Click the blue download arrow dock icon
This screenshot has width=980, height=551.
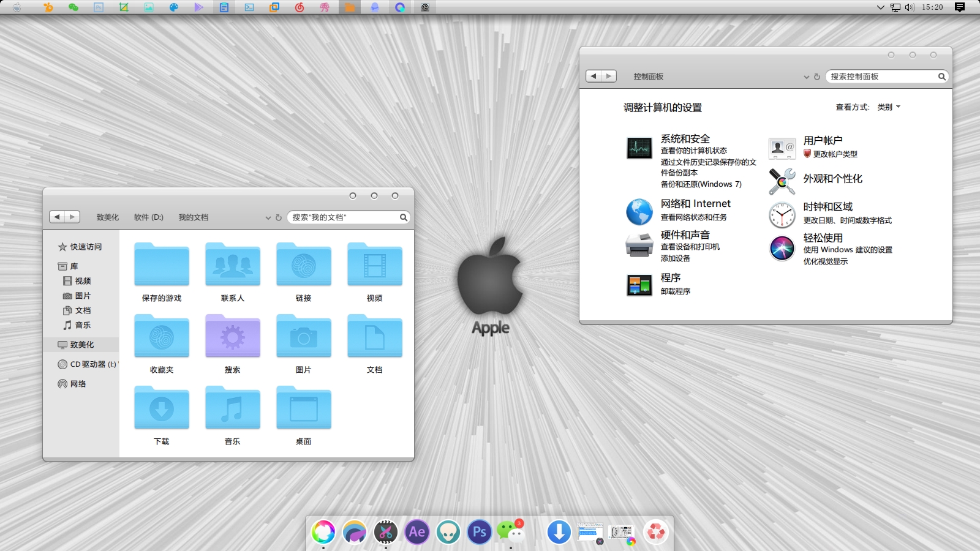pos(559,532)
